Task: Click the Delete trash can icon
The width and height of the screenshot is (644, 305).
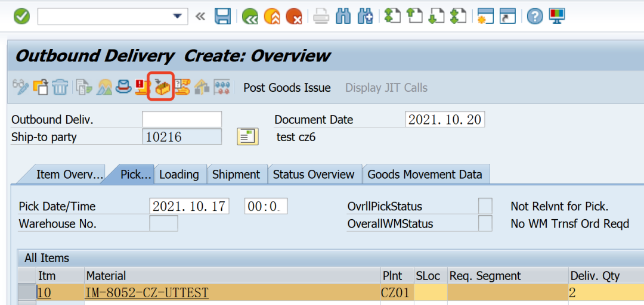Action: pos(60,87)
